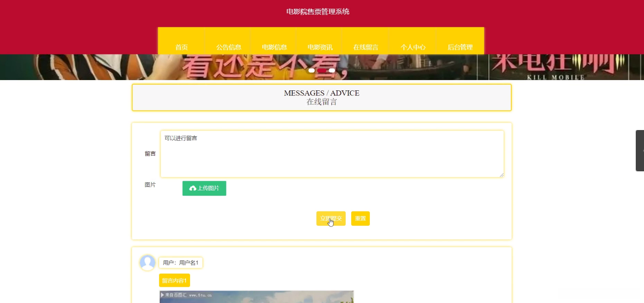Click the 重置 reset button
This screenshot has width=644, height=303.
[x=360, y=218]
